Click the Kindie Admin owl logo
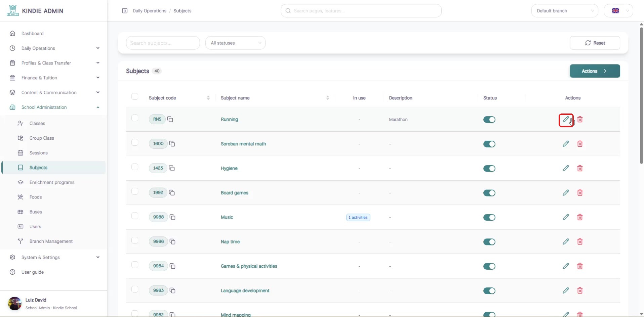The height and width of the screenshot is (317, 644). [x=12, y=11]
